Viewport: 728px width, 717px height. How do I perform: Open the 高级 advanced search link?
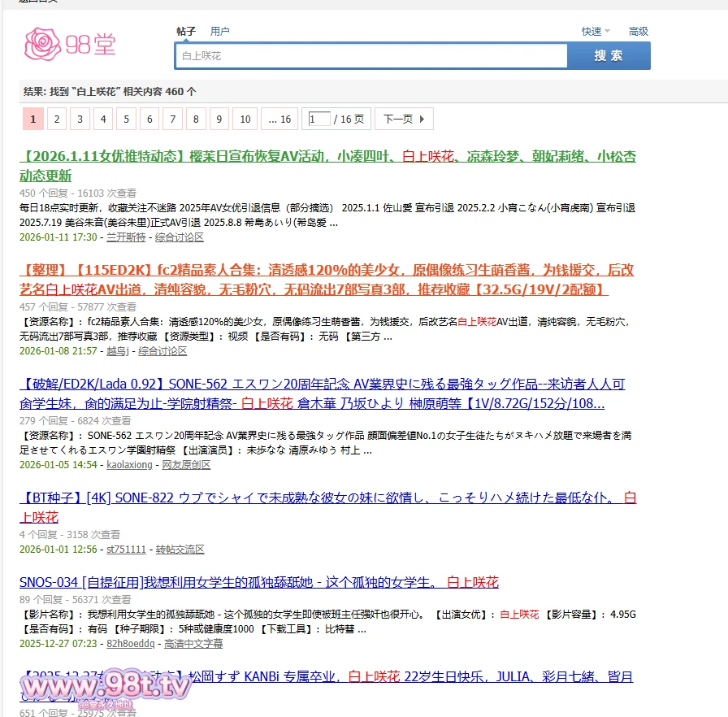[x=638, y=32]
